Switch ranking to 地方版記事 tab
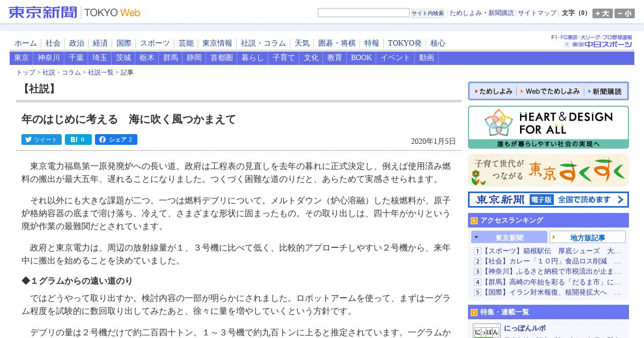 (x=588, y=237)
